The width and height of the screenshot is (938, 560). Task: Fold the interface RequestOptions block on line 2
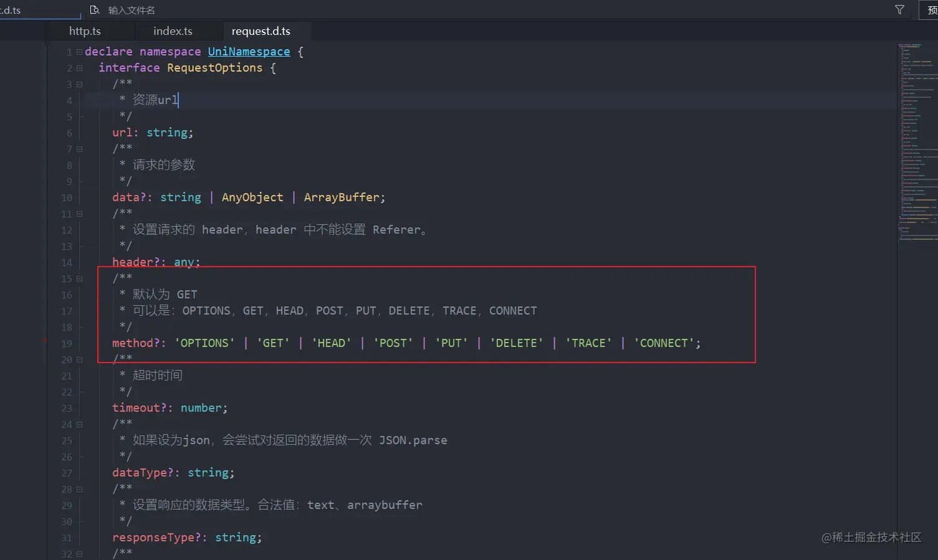79,68
